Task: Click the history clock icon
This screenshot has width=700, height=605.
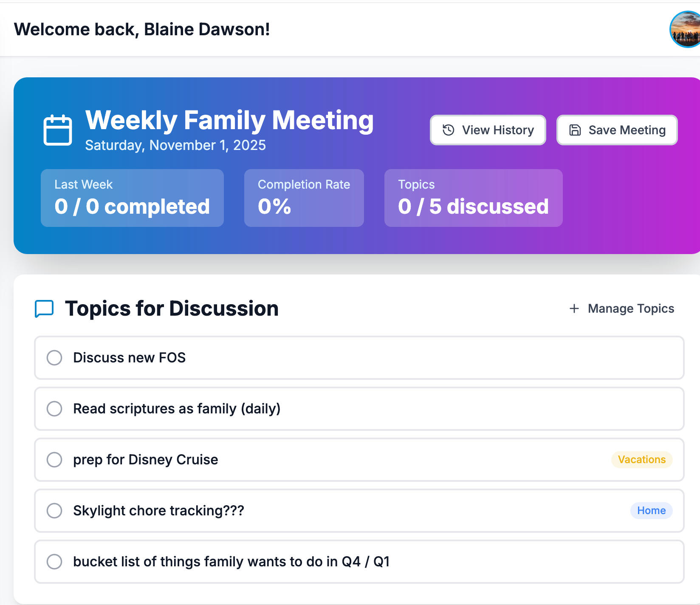Action: coord(449,130)
